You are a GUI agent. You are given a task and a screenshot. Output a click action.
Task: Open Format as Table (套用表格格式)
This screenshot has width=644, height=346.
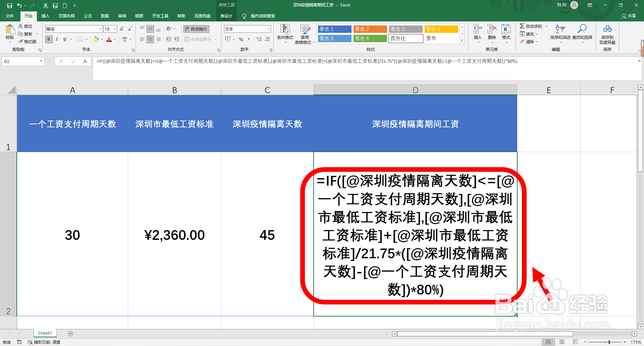coord(305,34)
